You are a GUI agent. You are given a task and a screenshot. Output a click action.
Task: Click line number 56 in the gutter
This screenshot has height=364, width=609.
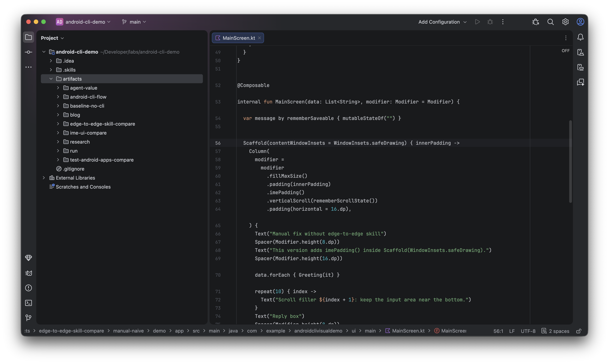pos(218,143)
